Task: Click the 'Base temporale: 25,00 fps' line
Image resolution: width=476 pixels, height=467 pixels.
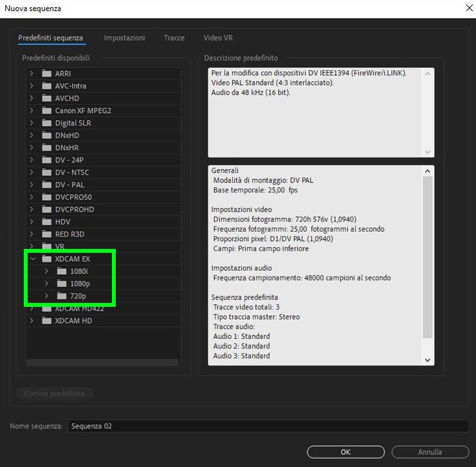Action: click(255, 190)
